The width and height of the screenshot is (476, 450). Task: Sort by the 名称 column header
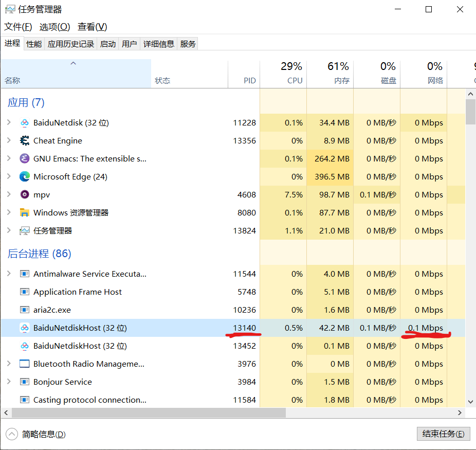(76, 74)
